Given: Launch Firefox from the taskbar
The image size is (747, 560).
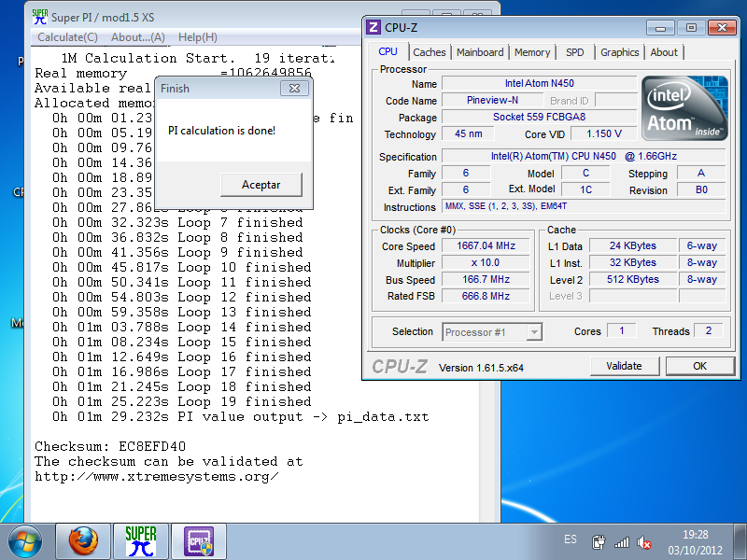Looking at the screenshot, I should click(x=83, y=541).
